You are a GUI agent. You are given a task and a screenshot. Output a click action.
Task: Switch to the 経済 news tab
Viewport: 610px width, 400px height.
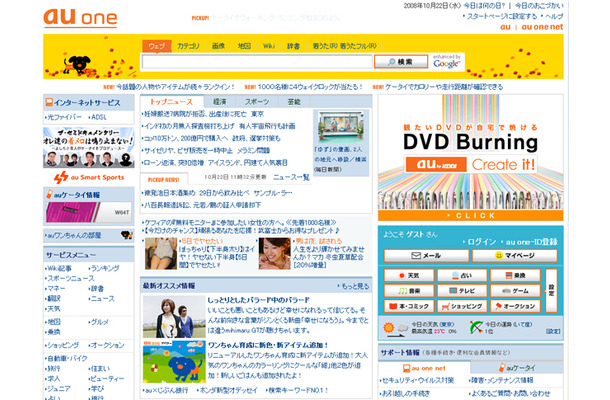pos(220,102)
